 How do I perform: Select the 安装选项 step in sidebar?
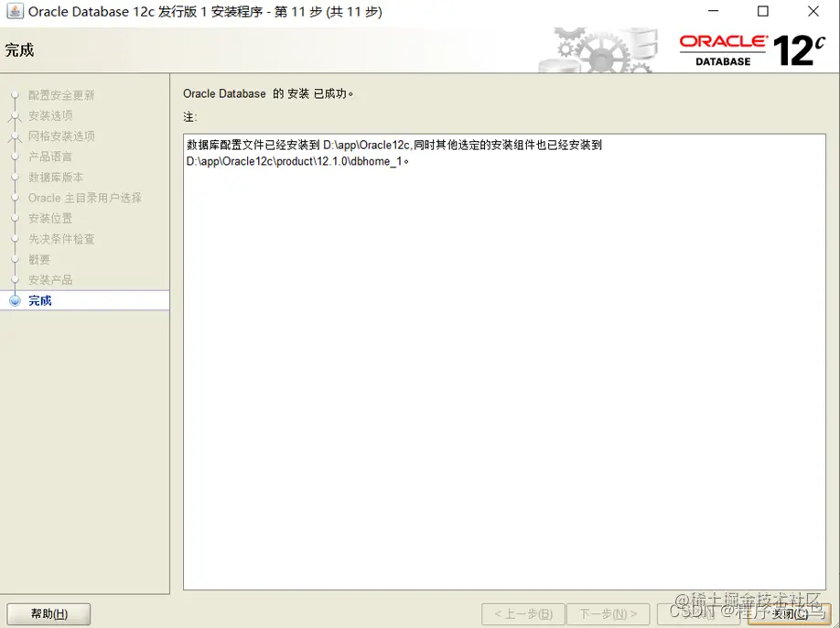click(50, 115)
